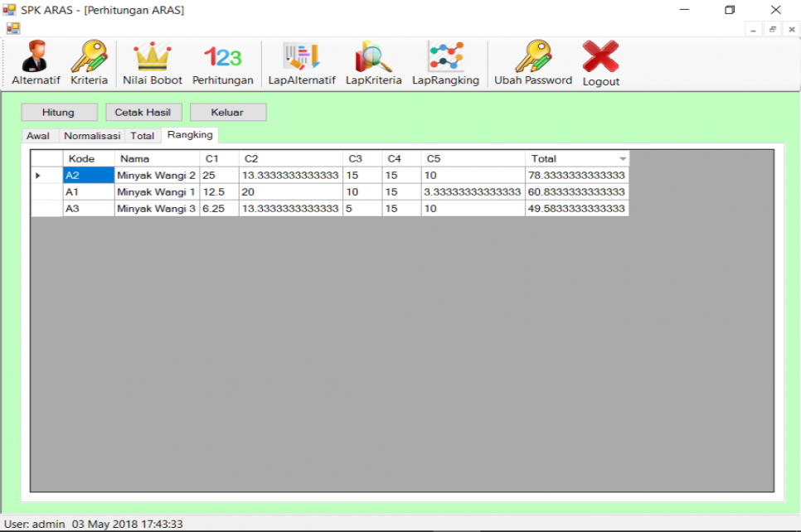View LapKriteria via the magnifier icon
The image size is (801, 532).
373,62
